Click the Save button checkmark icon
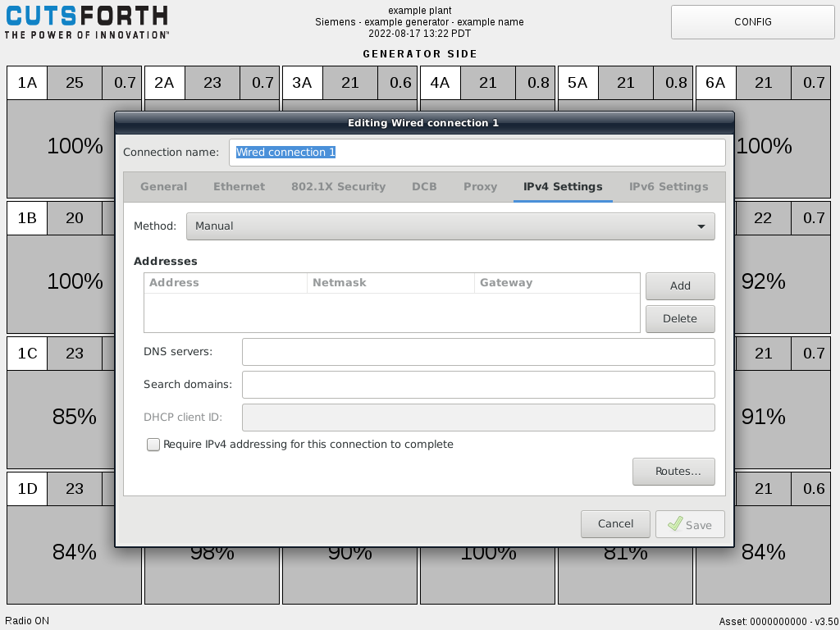 click(675, 524)
